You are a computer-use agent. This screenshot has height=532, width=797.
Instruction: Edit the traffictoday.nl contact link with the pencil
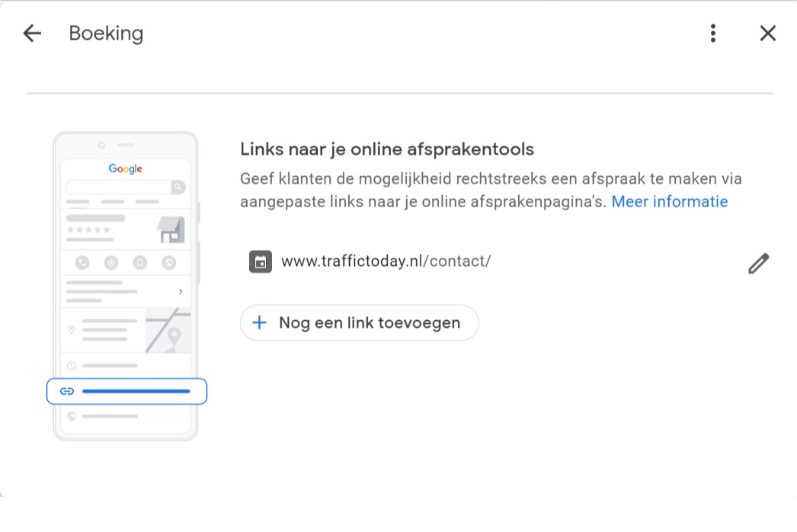(x=758, y=264)
